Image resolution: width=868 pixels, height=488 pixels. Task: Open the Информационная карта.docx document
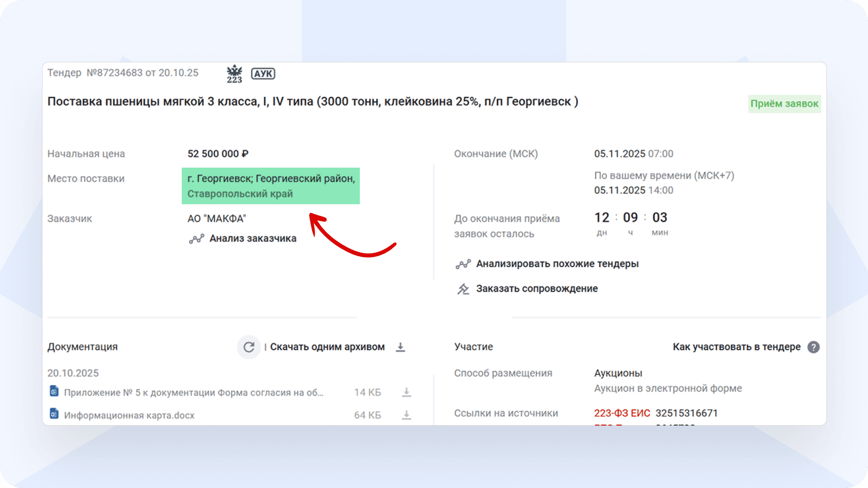129,415
